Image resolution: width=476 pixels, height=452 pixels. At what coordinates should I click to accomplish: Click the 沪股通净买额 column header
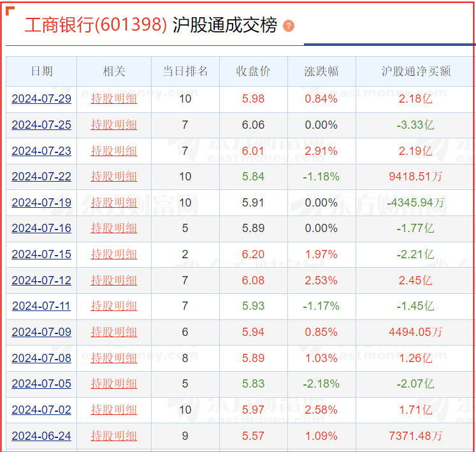coord(416,71)
